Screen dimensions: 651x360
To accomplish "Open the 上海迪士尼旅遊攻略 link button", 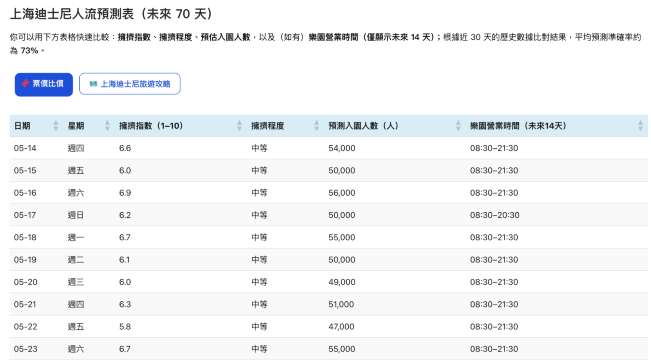I will pos(130,84).
